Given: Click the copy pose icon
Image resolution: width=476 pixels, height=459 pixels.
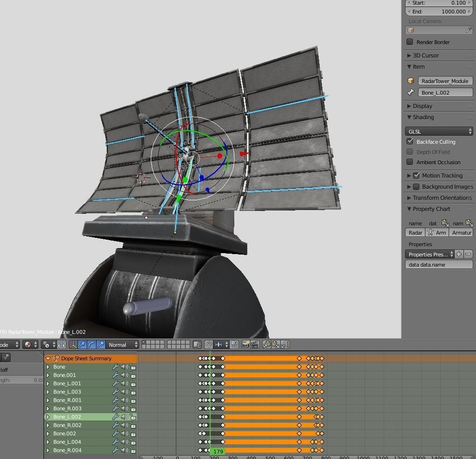Looking at the screenshot, I should tap(267, 344).
